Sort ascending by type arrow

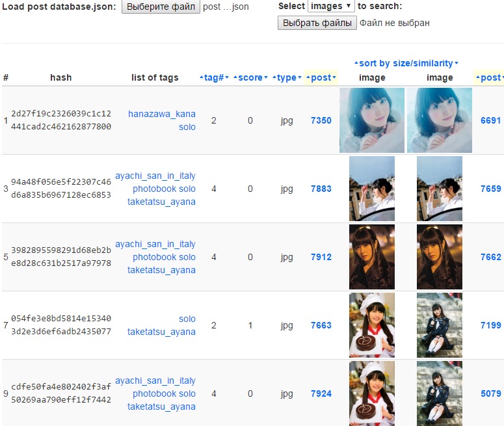(x=274, y=77)
